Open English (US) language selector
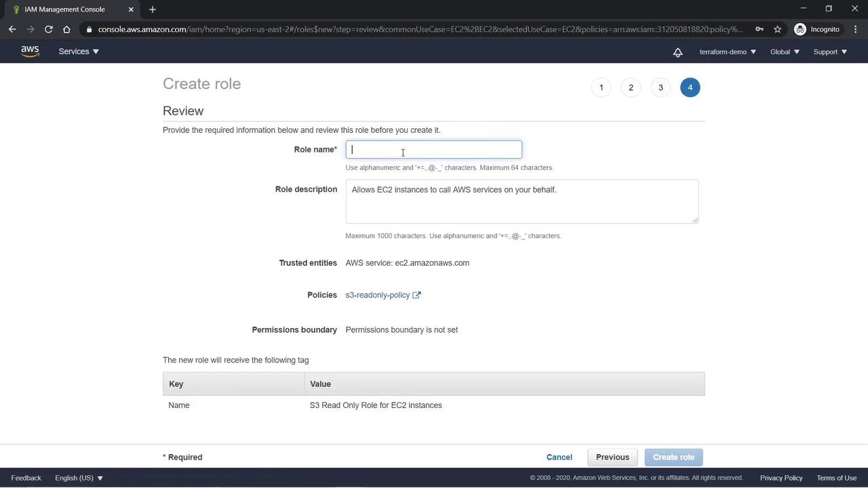Image resolution: width=868 pixels, height=488 pixels. pyautogui.click(x=79, y=478)
